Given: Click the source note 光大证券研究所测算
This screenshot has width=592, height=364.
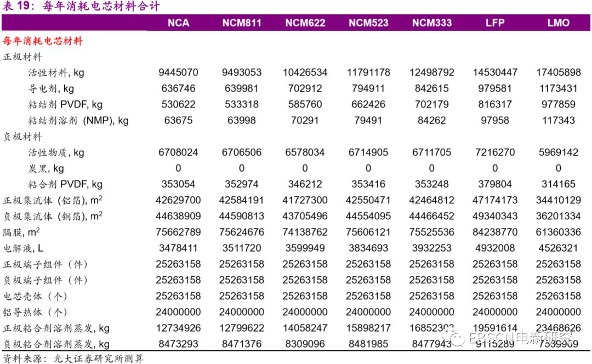Looking at the screenshot, I should [x=99, y=359].
